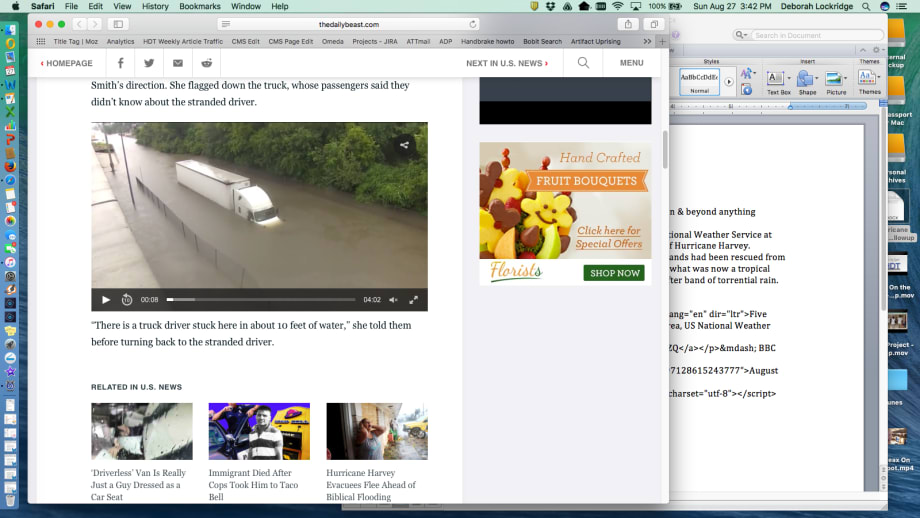This screenshot has width=920, height=518.
Task: Open Hurricane Harvey Evacuees article link
Action: coord(371,485)
